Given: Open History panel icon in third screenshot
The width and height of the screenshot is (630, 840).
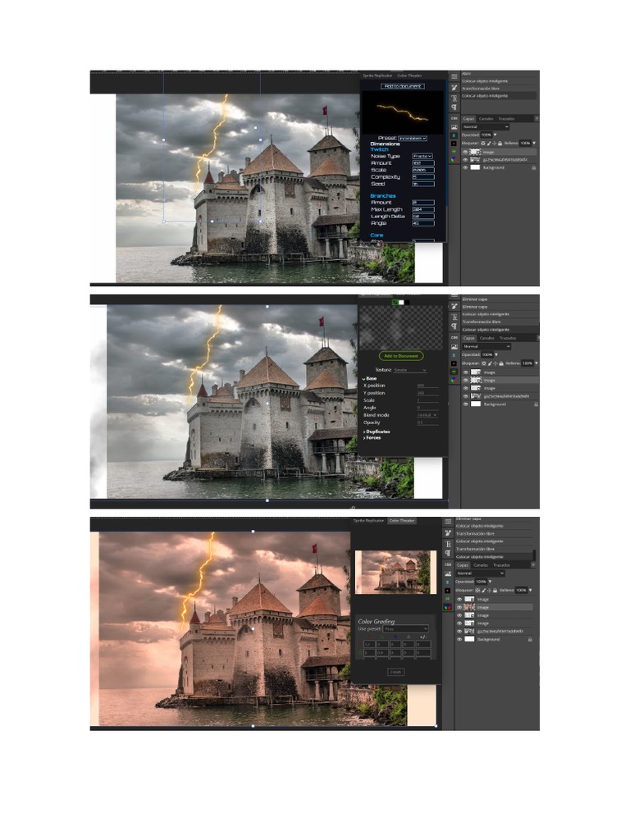Looking at the screenshot, I should click(x=448, y=522).
